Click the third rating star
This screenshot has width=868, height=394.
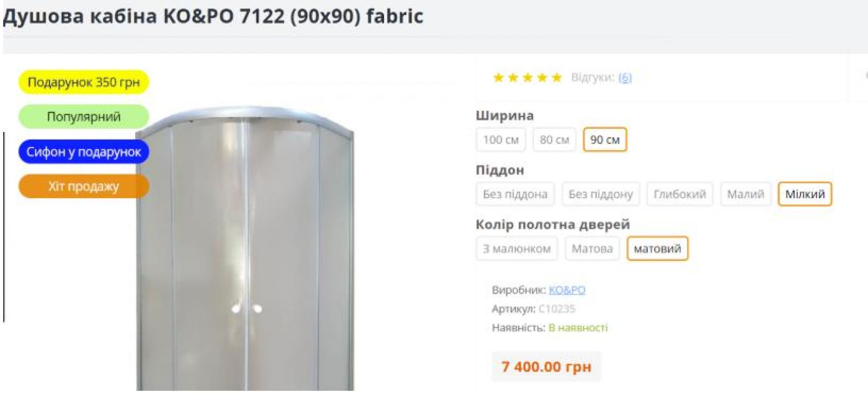527,77
